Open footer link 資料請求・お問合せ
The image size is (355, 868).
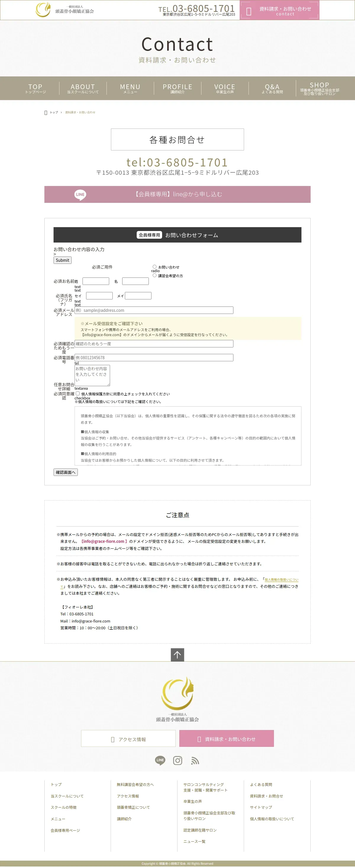click(267, 796)
